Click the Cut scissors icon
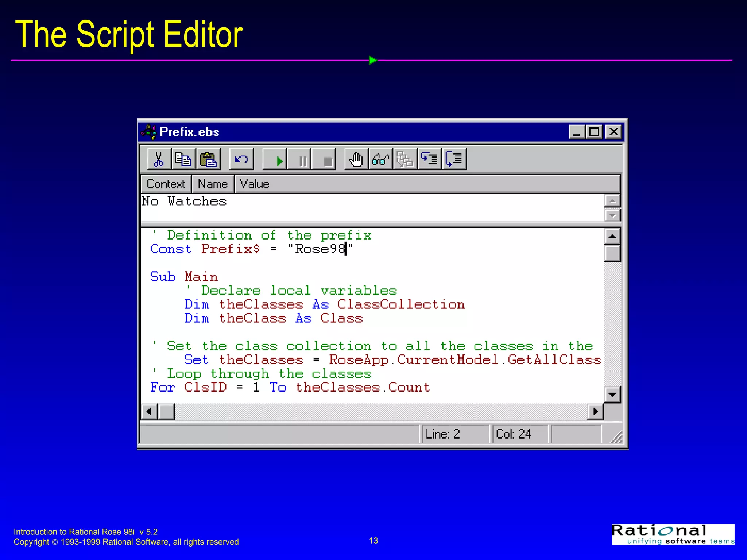 click(159, 159)
